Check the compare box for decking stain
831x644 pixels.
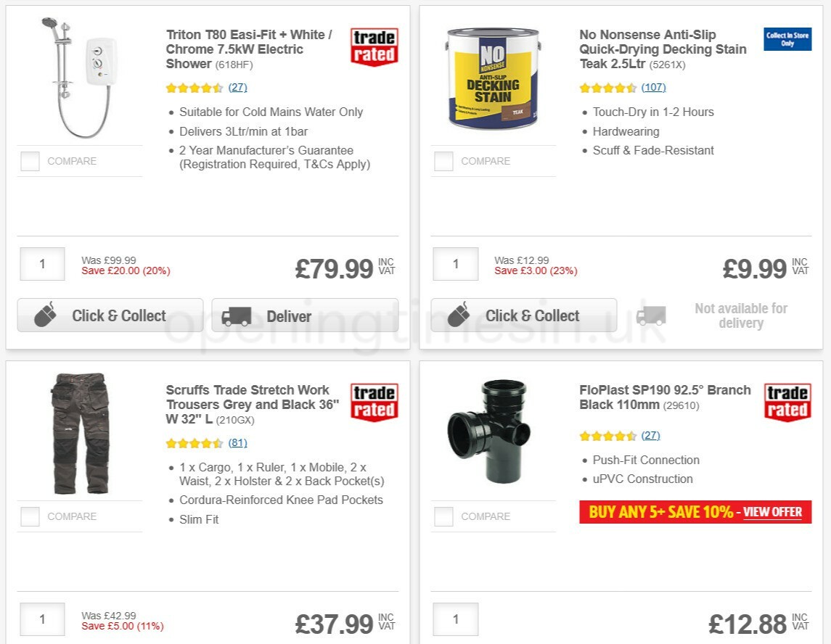click(x=443, y=161)
